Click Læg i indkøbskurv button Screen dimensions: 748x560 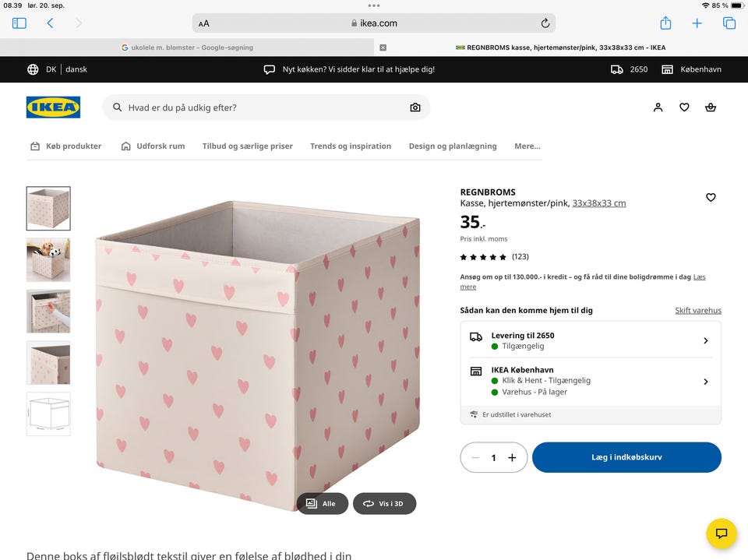626,458
